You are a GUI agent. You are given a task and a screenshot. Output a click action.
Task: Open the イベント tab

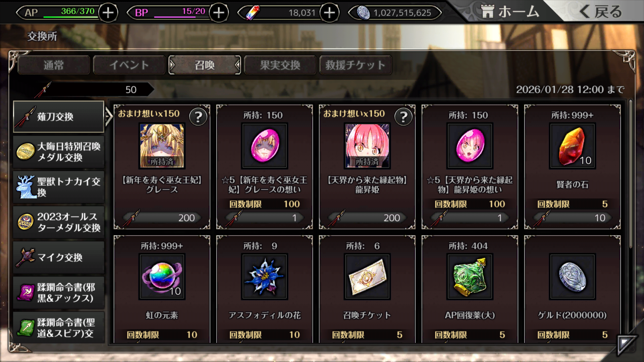[129, 65]
